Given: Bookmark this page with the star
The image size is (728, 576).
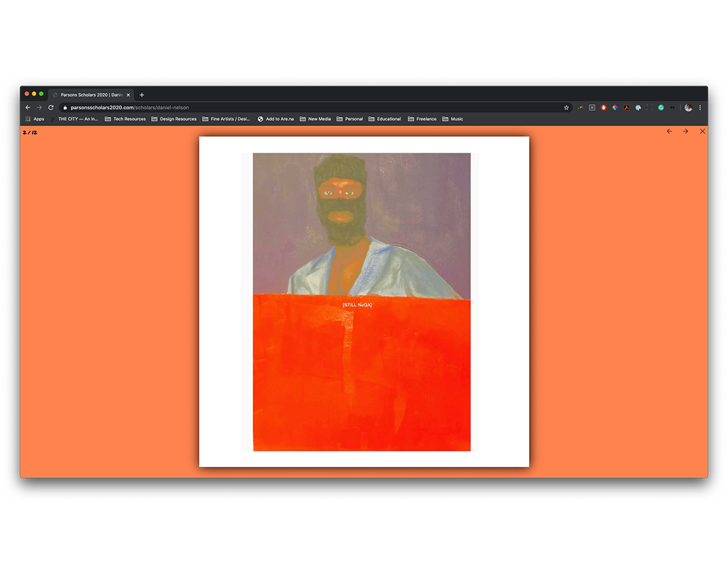Looking at the screenshot, I should click(x=566, y=108).
